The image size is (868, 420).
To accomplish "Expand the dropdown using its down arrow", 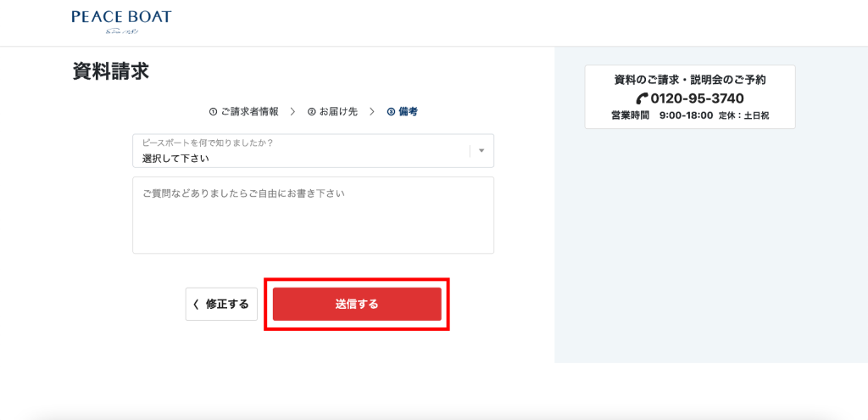I will pos(481,151).
